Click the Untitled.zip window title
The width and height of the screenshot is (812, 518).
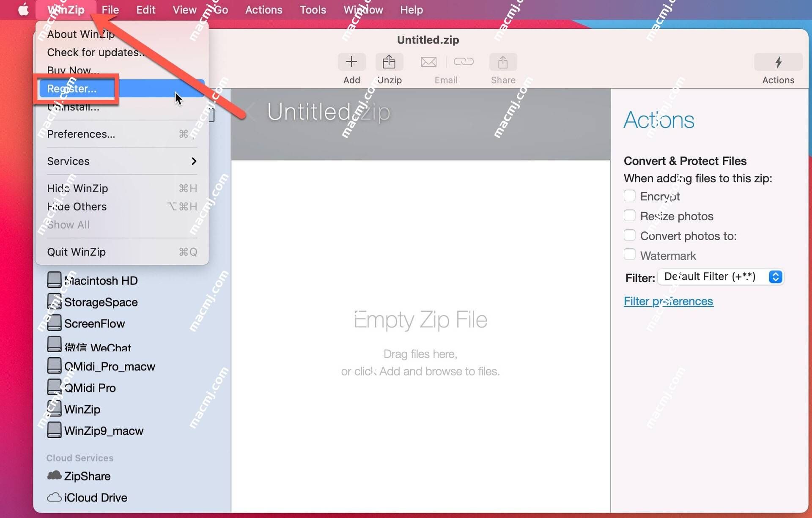pos(428,40)
